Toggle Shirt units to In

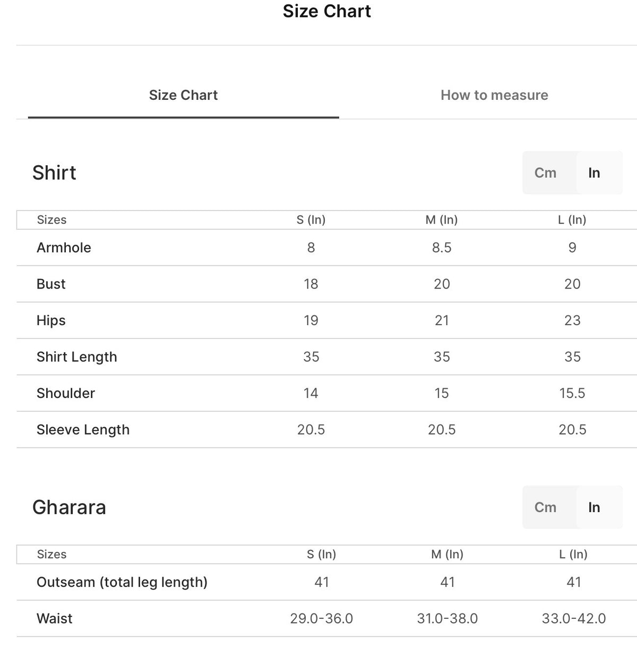pos(594,173)
